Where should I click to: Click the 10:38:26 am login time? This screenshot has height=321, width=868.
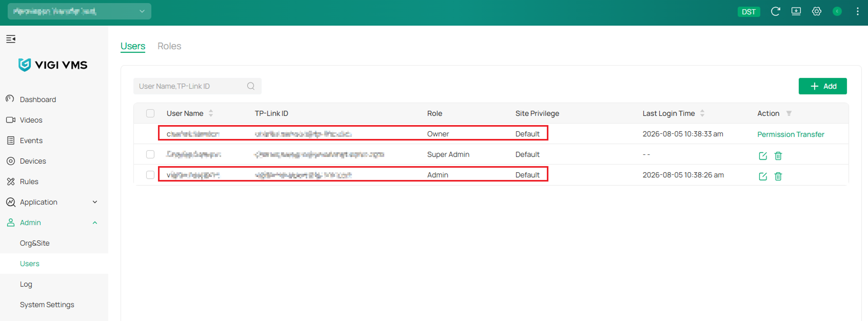pos(683,175)
